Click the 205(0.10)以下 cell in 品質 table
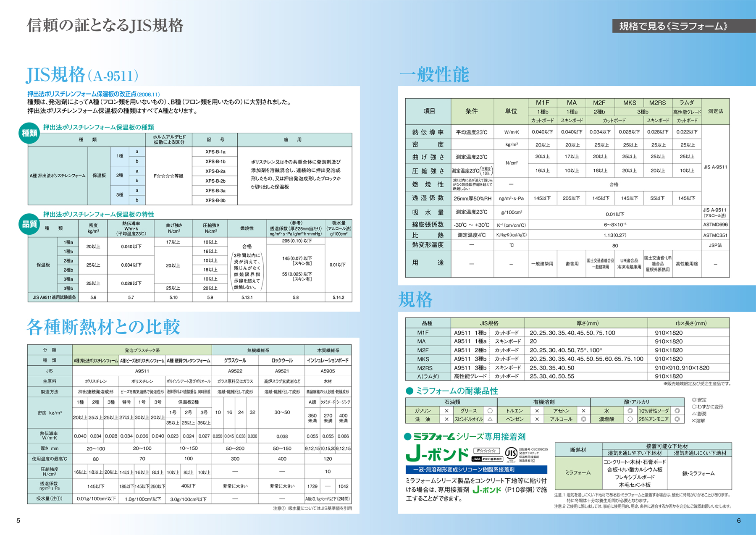This screenshot has width=756, height=535. (296, 241)
